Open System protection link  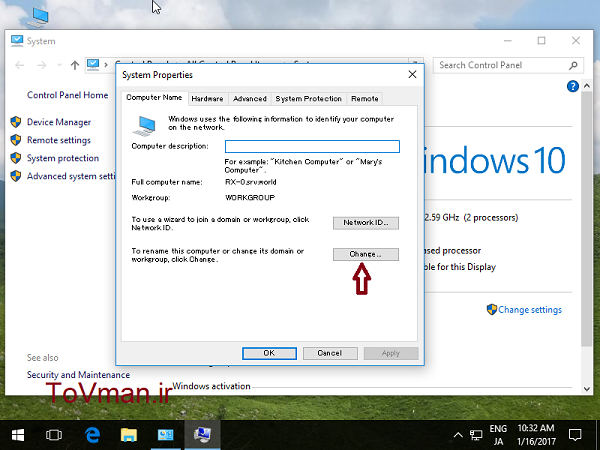tap(63, 158)
